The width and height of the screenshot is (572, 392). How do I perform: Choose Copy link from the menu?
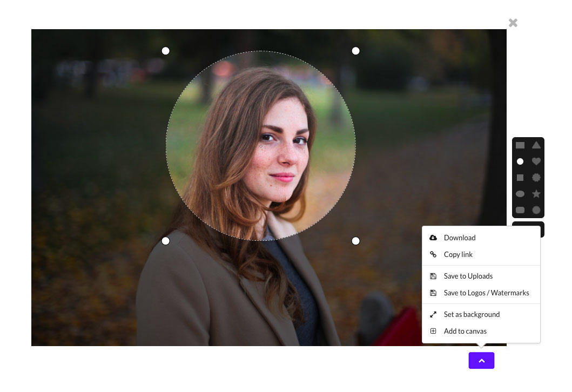[458, 254]
